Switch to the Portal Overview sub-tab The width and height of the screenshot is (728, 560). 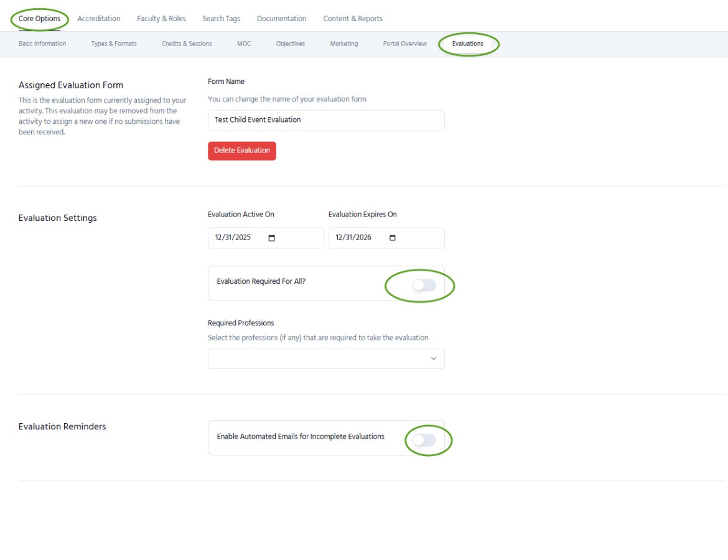[405, 44]
